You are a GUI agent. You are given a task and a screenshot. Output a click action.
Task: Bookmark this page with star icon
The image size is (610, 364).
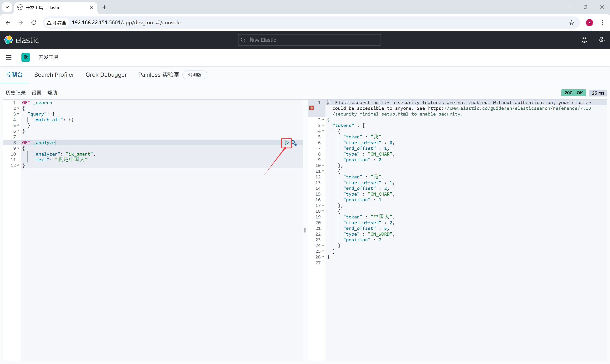(x=571, y=23)
